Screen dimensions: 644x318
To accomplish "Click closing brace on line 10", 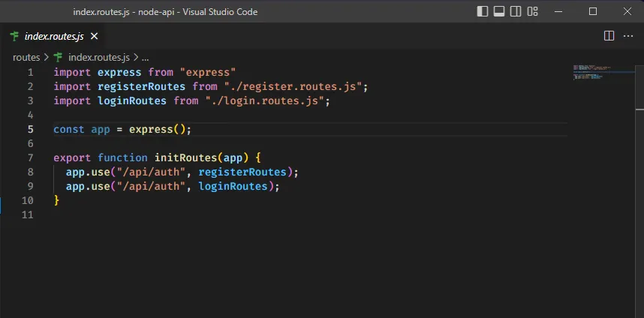I will point(56,200).
